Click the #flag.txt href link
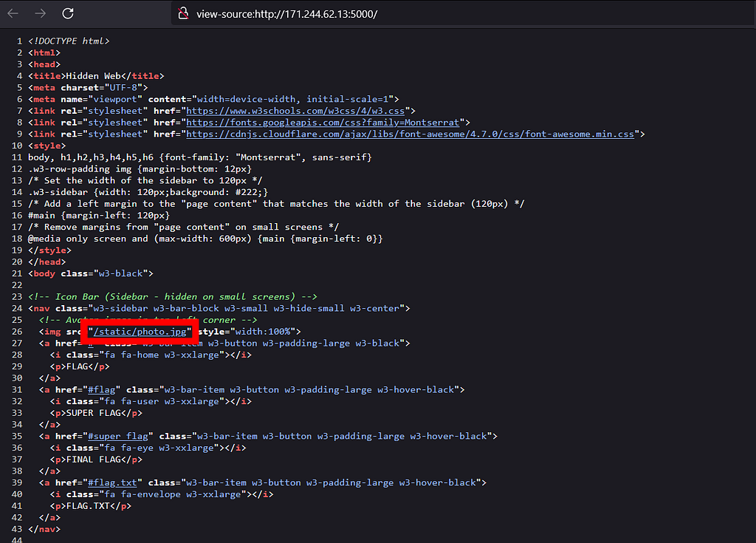Screen dimensions: 756x543 click(112, 482)
